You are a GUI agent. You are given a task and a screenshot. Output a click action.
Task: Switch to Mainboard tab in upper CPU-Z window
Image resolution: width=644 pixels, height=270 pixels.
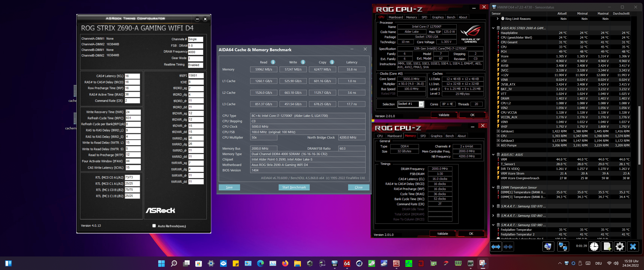click(396, 17)
